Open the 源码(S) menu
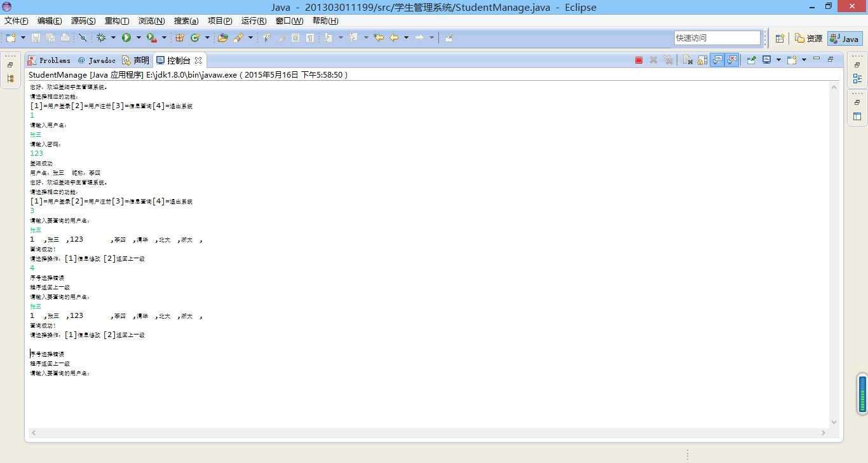This screenshot has height=463, width=868. 83,21
